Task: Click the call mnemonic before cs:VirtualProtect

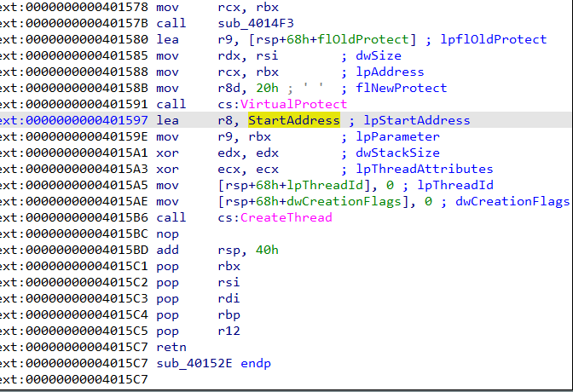Action: (x=171, y=104)
